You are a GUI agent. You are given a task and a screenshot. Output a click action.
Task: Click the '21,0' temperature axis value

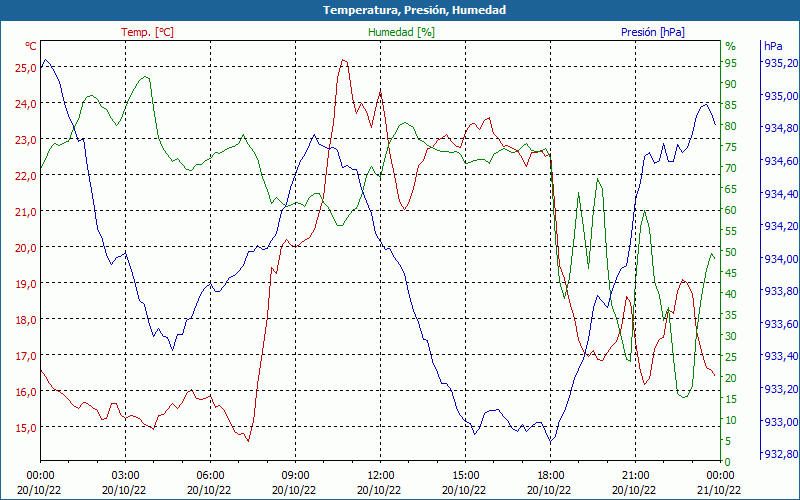[26, 211]
